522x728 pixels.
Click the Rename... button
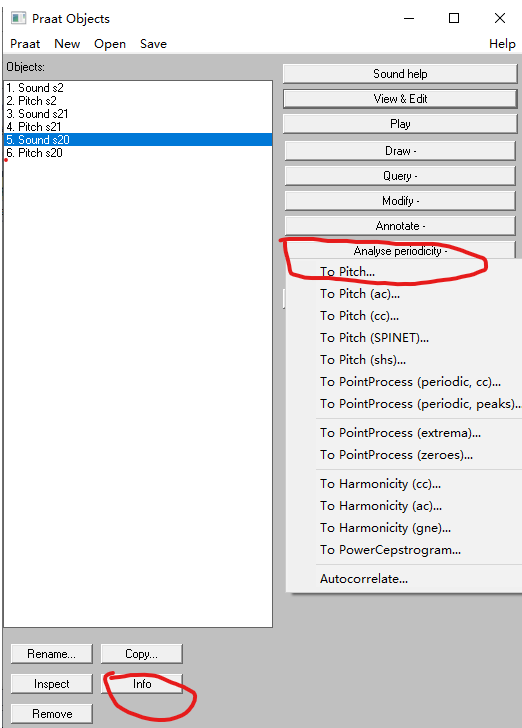click(x=52, y=654)
